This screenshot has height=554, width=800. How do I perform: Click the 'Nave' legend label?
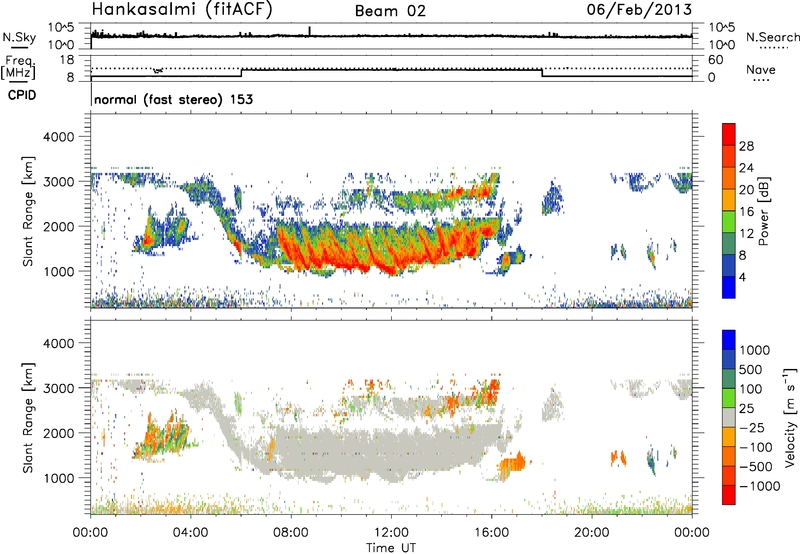pos(761,69)
